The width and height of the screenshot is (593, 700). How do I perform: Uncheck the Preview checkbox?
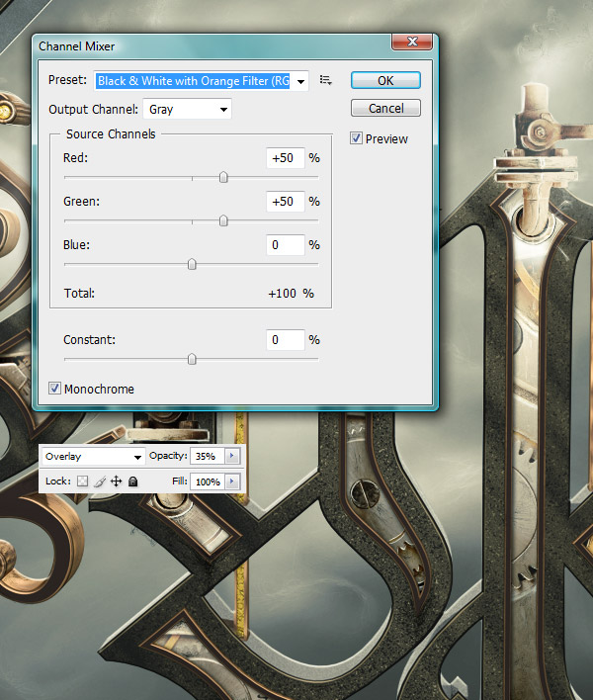coord(356,138)
